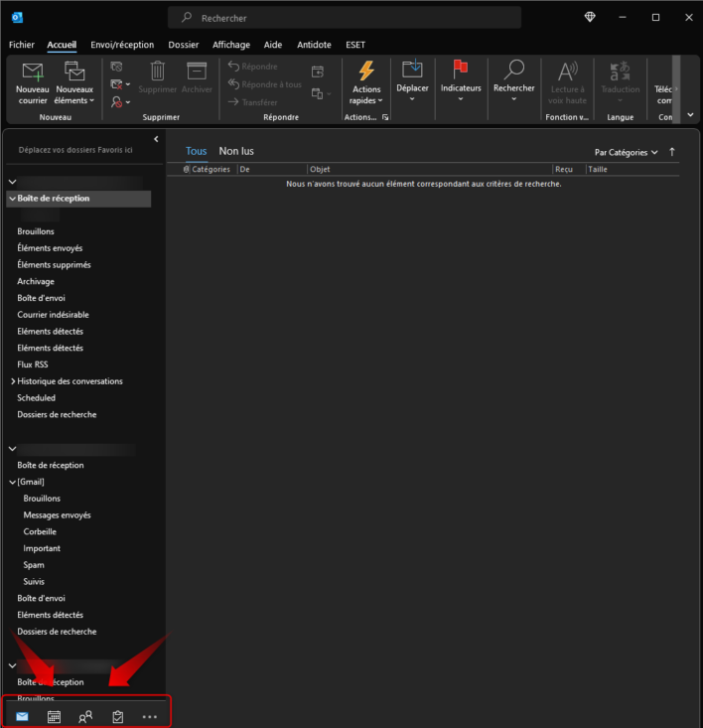Viewport: 703px width, 728px height.
Task: Toggle sort order arrow beside Par Catégories
Action: (672, 152)
